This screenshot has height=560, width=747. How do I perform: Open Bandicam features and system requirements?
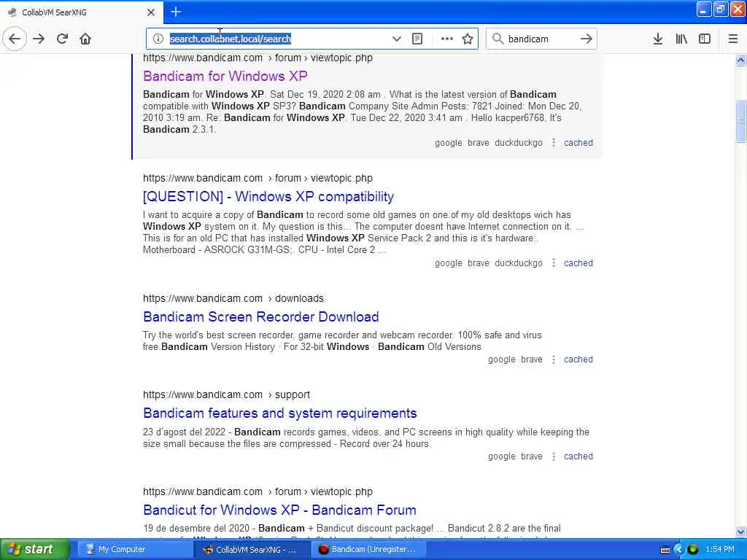click(x=280, y=413)
